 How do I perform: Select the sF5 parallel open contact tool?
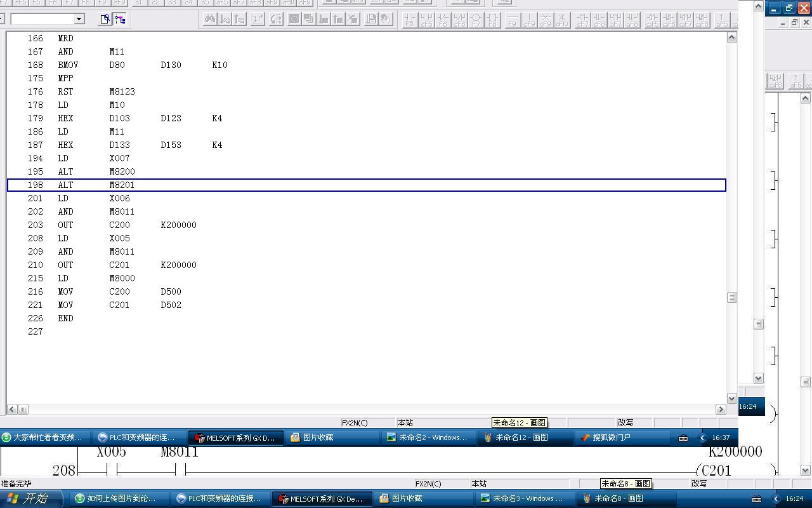pyautogui.click(x=426, y=20)
